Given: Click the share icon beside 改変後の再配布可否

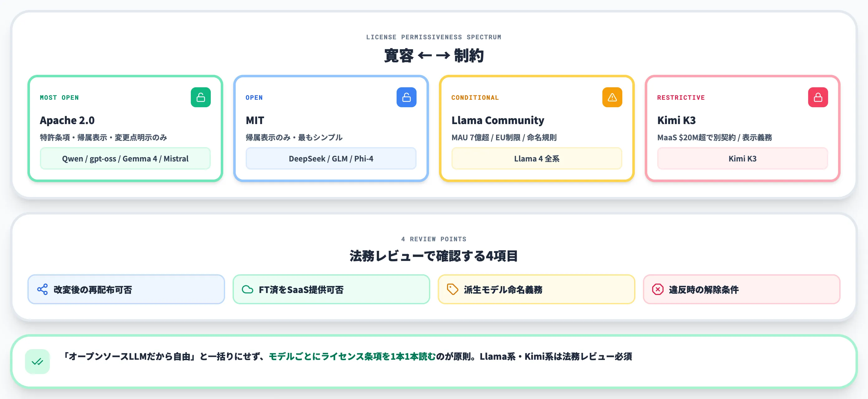Looking at the screenshot, I should pyautogui.click(x=42, y=290).
